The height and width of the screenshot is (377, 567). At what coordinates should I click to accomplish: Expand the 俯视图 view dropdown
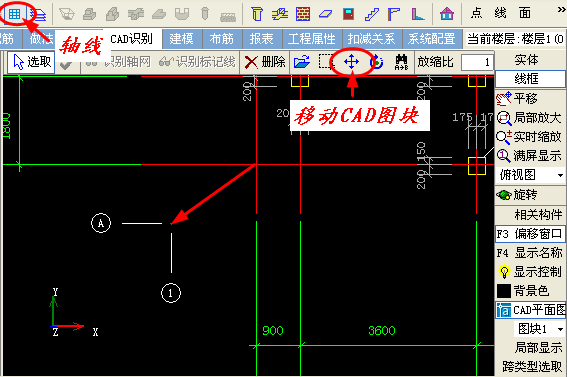(560, 175)
